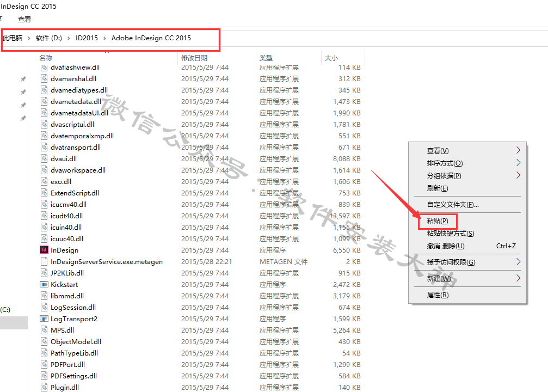Select the (C:) drive in navigation pane
The width and height of the screenshot is (548, 392).
[x=5, y=309]
